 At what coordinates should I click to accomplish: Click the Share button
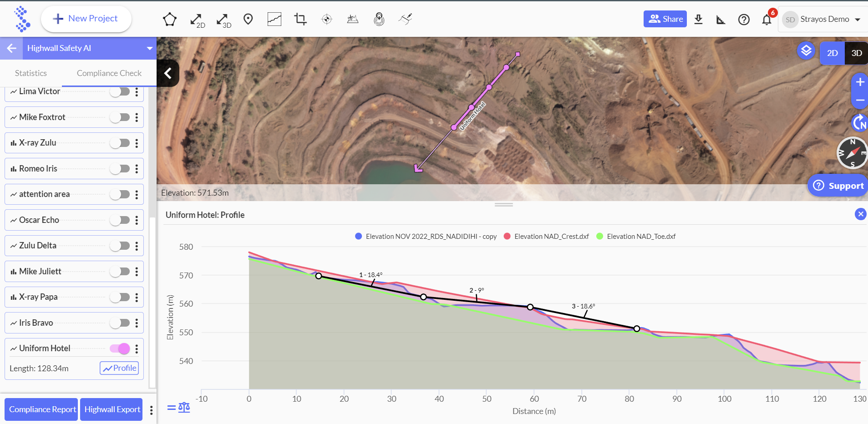665,19
